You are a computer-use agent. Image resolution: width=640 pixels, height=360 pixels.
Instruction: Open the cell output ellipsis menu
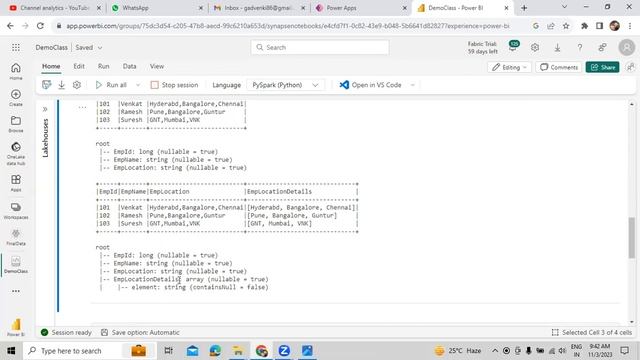point(82,107)
